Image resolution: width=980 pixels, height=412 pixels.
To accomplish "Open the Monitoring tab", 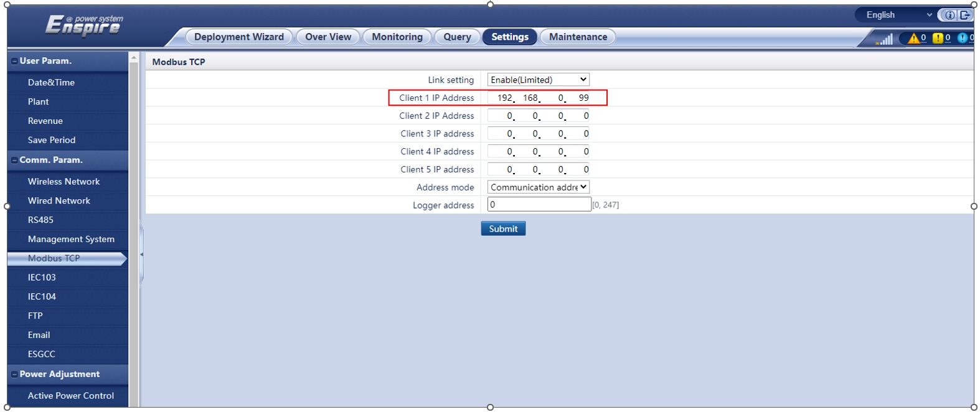I will (x=397, y=37).
